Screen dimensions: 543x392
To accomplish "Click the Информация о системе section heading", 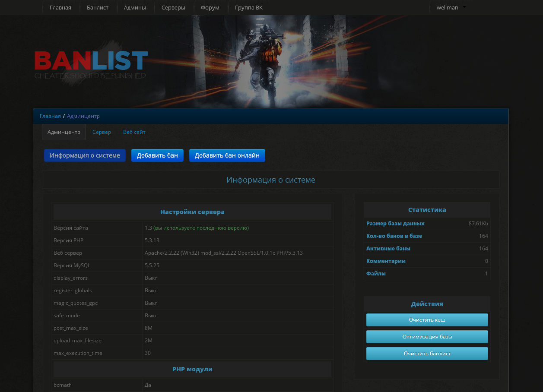I will tap(271, 180).
